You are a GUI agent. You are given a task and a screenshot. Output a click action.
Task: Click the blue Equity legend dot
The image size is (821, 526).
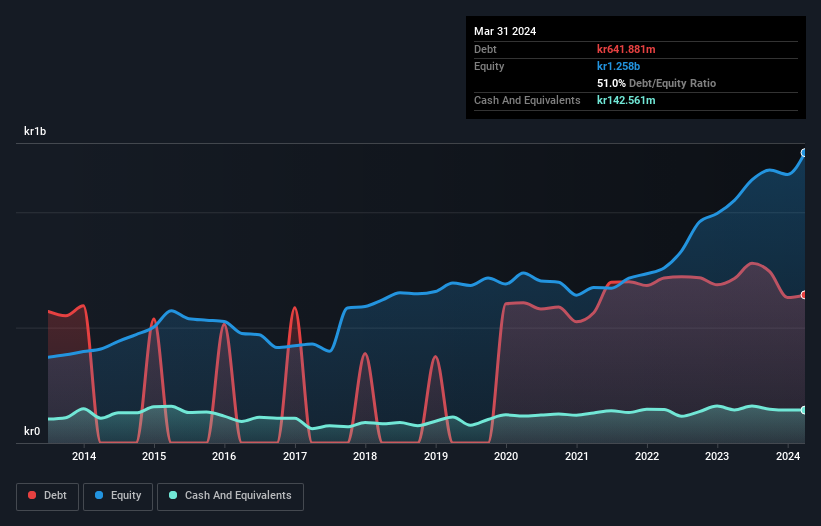pos(99,495)
